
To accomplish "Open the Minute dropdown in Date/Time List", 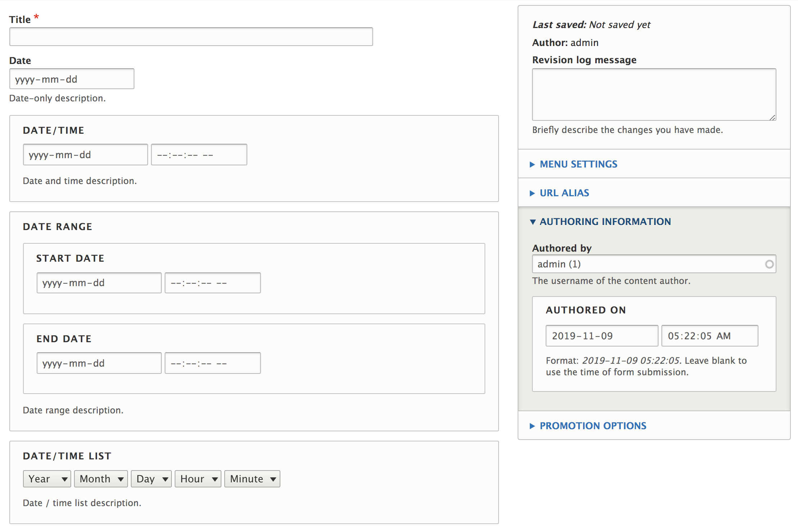I will click(252, 478).
